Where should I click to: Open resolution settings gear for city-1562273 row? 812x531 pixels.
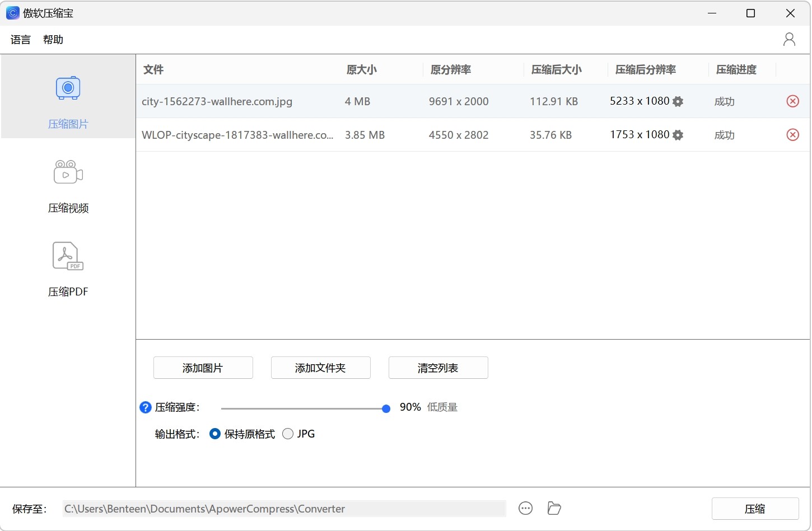click(x=678, y=101)
